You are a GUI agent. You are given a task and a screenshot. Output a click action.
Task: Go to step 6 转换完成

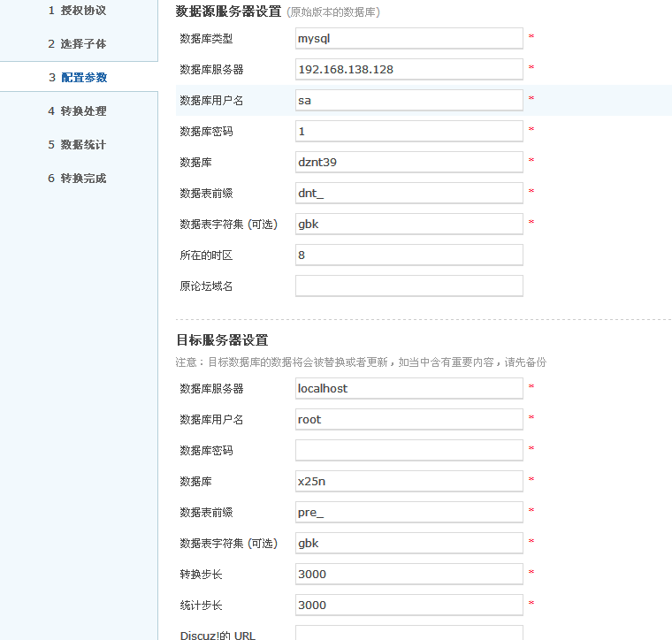[77, 178]
